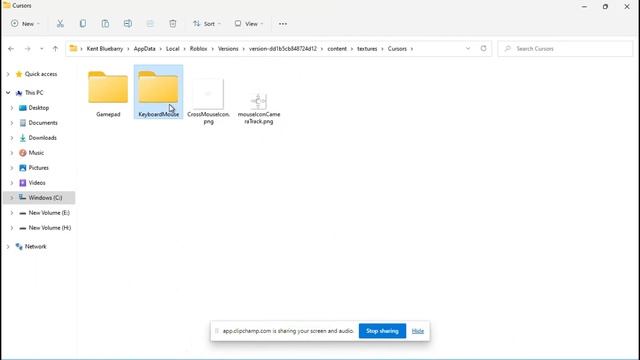Expand Documents tree node
640x360 pixels.
pos(12,123)
